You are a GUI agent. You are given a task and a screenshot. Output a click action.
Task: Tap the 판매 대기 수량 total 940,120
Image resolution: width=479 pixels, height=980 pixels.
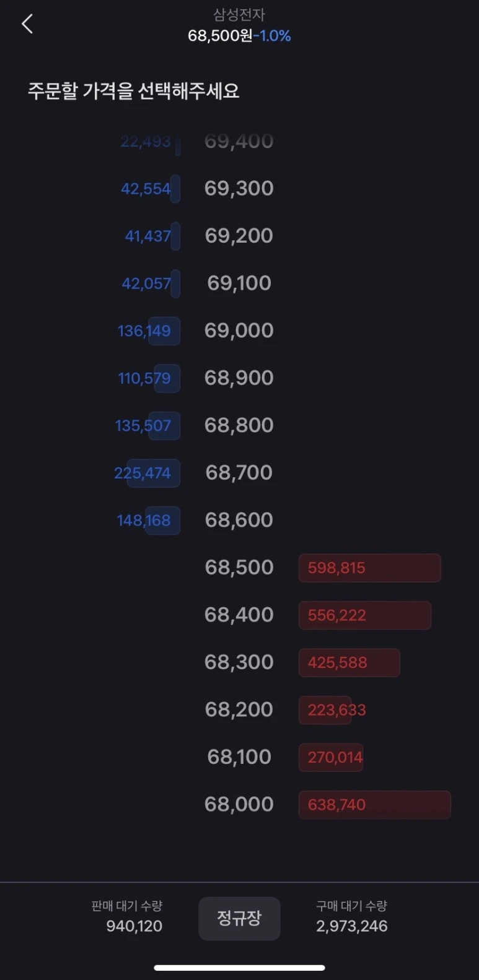tap(134, 926)
